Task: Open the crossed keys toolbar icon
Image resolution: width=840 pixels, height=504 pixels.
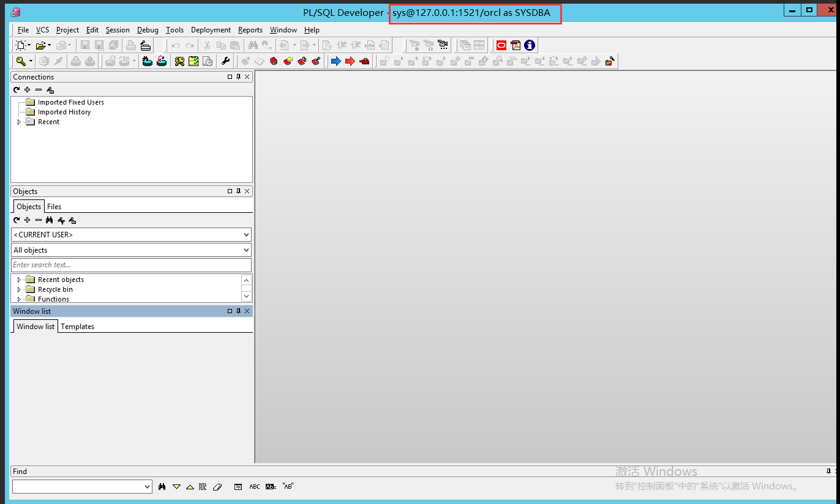Action: [x=179, y=61]
